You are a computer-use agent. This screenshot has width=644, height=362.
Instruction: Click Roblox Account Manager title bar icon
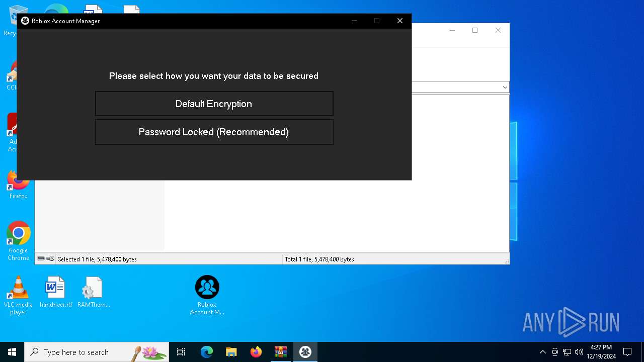click(25, 21)
